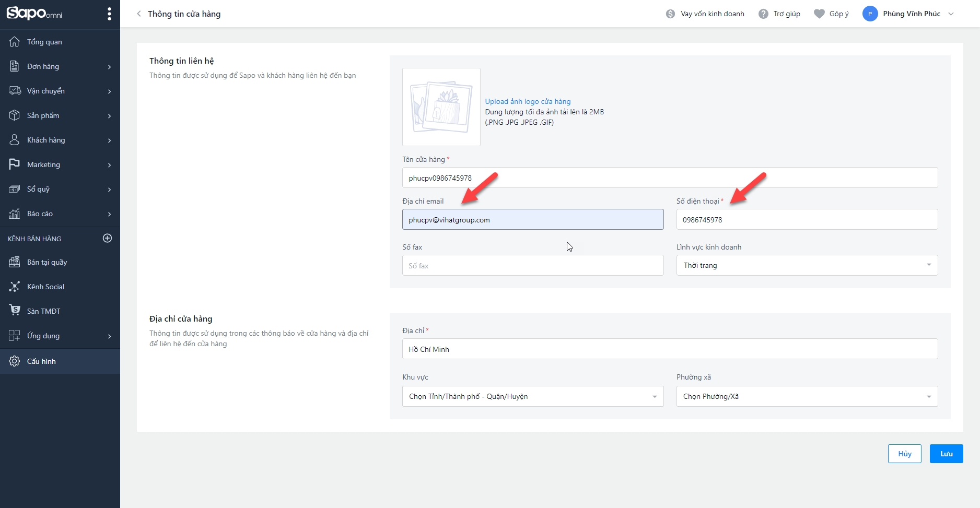This screenshot has height=508, width=980.
Task: Open Bán tại quầy register icon
Action: (15, 262)
